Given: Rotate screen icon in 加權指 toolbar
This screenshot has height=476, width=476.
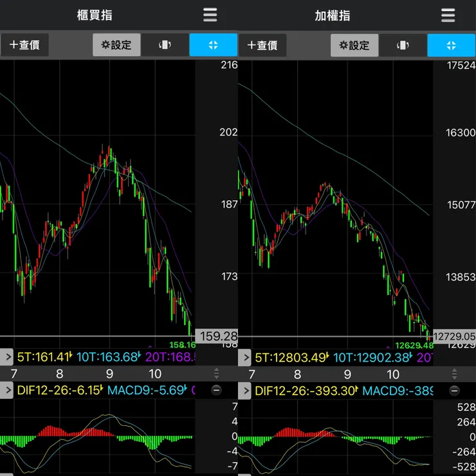Looking at the screenshot, I should 403,45.
